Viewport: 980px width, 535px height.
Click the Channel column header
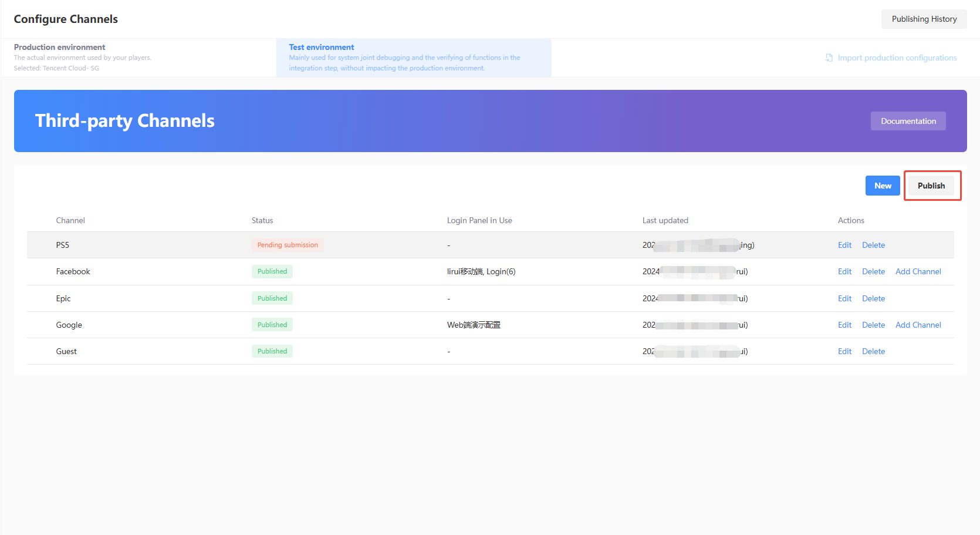(x=70, y=220)
